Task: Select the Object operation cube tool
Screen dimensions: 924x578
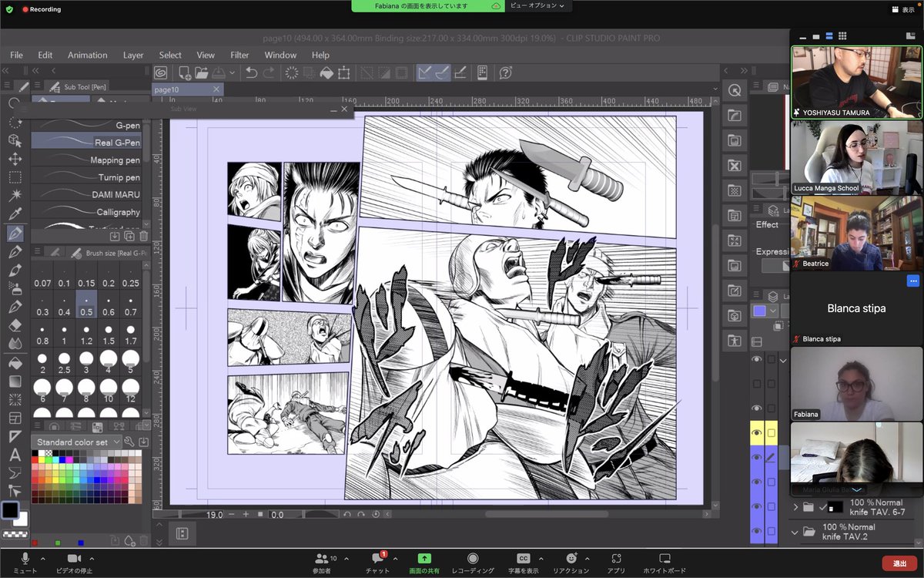Action: tap(15, 140)
